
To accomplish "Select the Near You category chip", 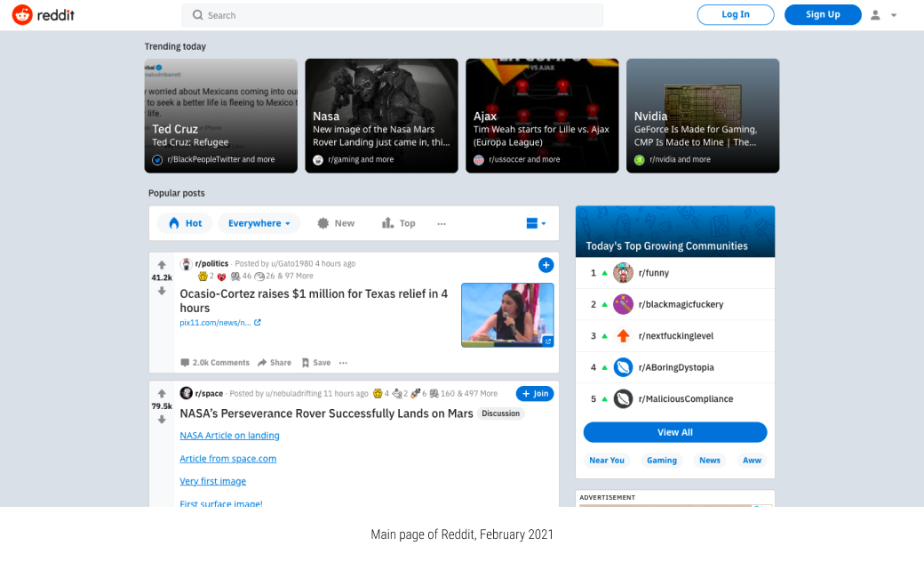I will pos(606,460).
